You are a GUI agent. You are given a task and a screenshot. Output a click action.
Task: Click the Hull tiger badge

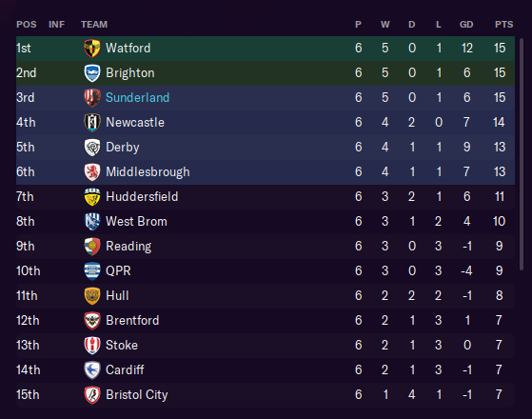92,296
